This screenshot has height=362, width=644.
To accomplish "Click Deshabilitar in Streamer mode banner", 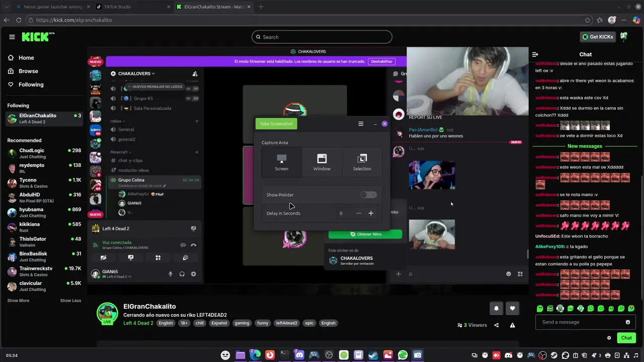I will [381, 61].
